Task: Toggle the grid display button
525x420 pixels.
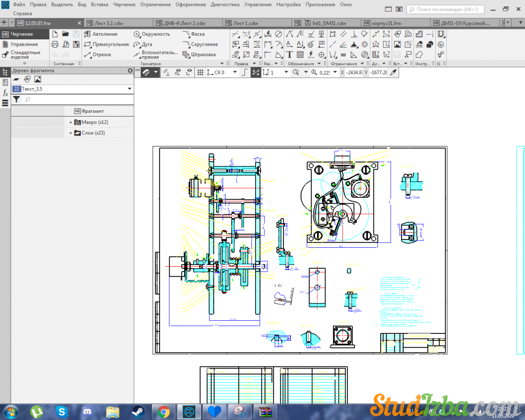Action: pos(200,72)
